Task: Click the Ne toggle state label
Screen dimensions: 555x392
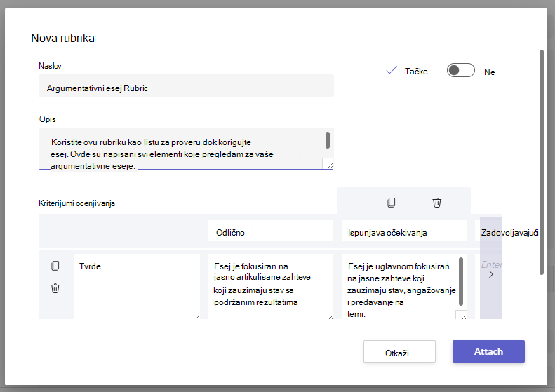Action: click(x=490, y=72)
